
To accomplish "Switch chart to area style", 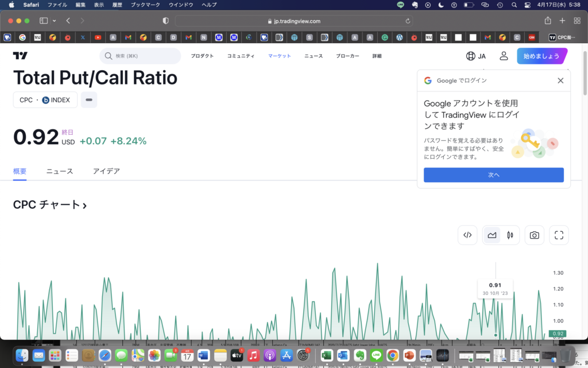I will pos(492,235).
